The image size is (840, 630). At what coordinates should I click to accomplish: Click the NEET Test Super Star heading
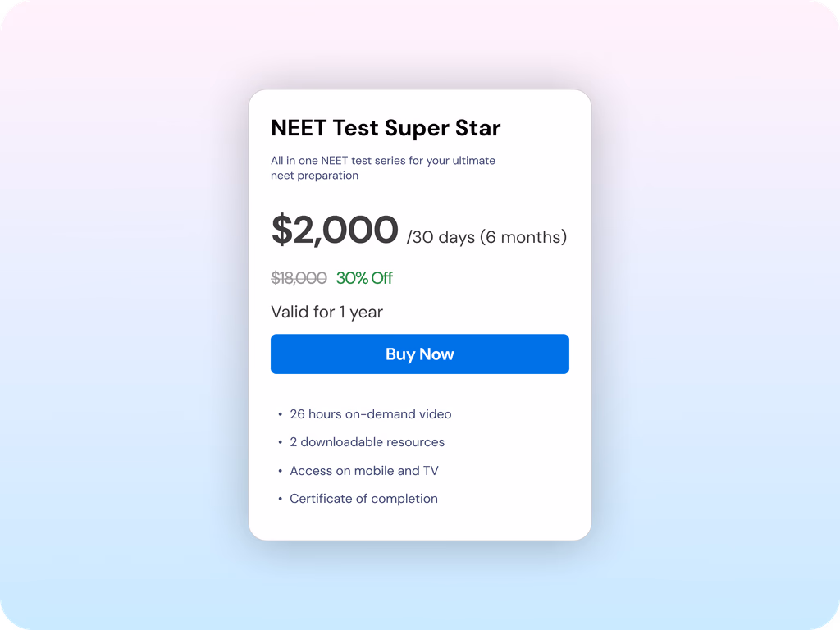[386, 128]
